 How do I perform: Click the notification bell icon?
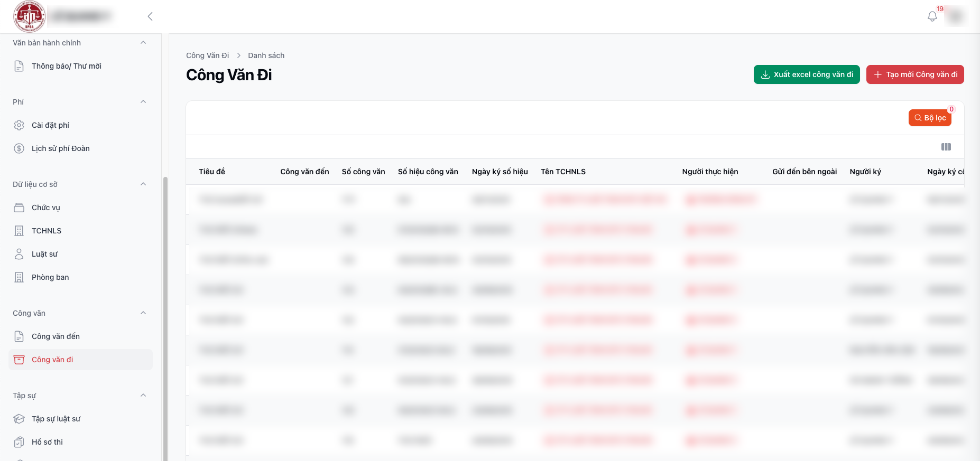pyautogui.click(x=932, y=16)
